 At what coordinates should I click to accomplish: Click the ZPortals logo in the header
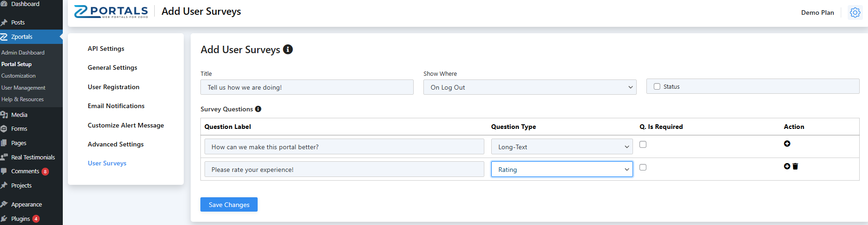pos(111,12)
